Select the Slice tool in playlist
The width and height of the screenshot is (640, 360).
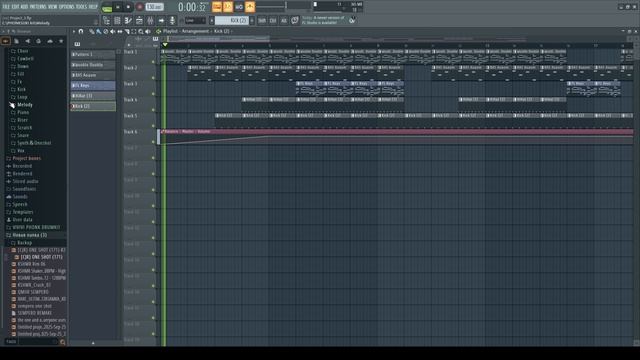(127, 31)
